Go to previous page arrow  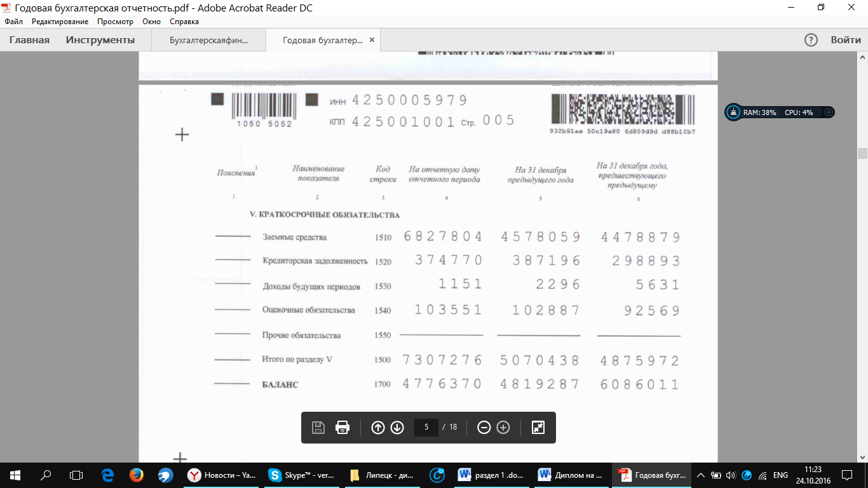(x=378, y=428)
